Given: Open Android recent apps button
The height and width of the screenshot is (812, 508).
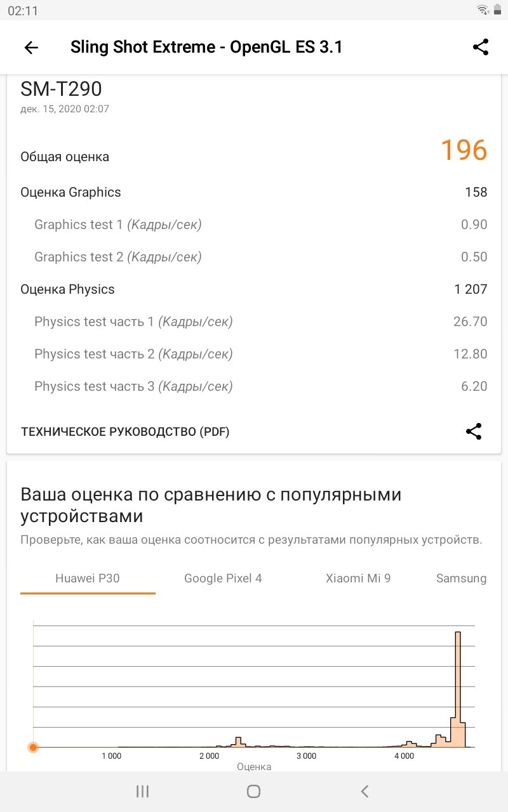Looking at the screenshot, I should pyautogui.click(x=143, y=790).
